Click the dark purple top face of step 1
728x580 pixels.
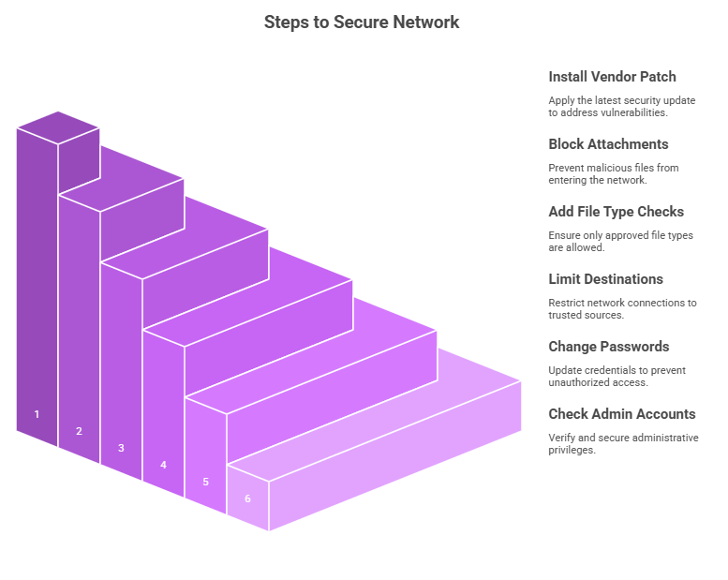pyautogui.click(x=58, y=127)
